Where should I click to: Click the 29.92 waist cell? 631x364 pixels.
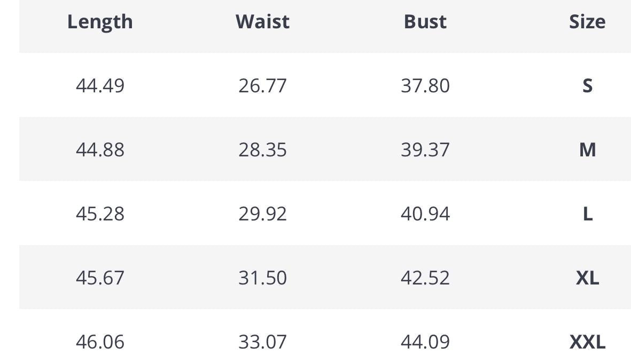(x=262, y=213)
